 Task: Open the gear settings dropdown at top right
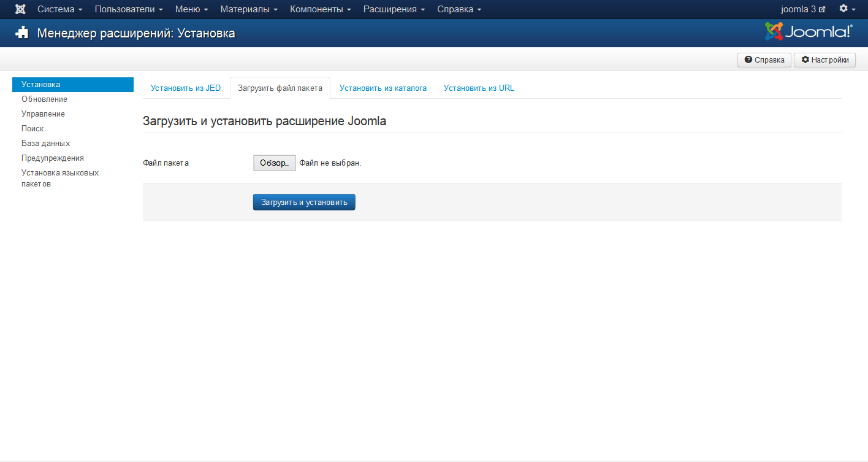click(x=847, y=9)
